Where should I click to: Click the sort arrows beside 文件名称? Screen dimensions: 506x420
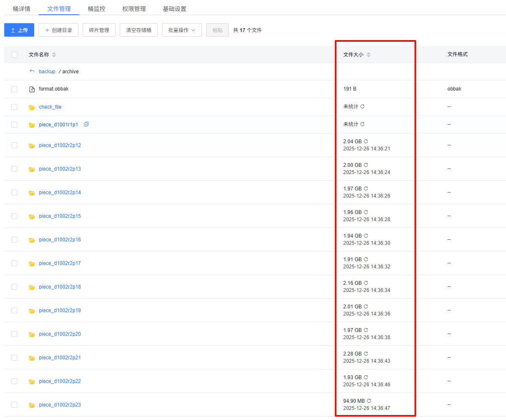(54, 55)
